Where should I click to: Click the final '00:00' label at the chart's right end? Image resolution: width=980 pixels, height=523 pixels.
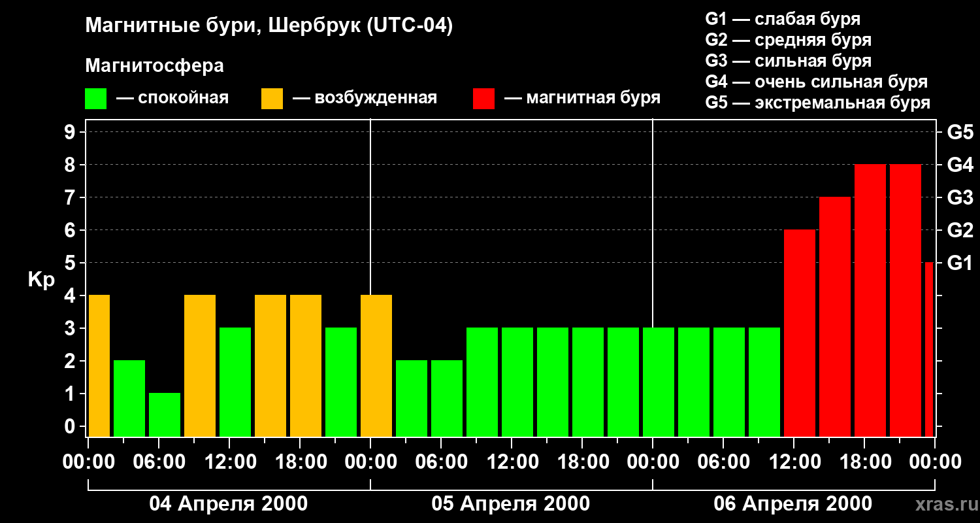coord(935,462)
